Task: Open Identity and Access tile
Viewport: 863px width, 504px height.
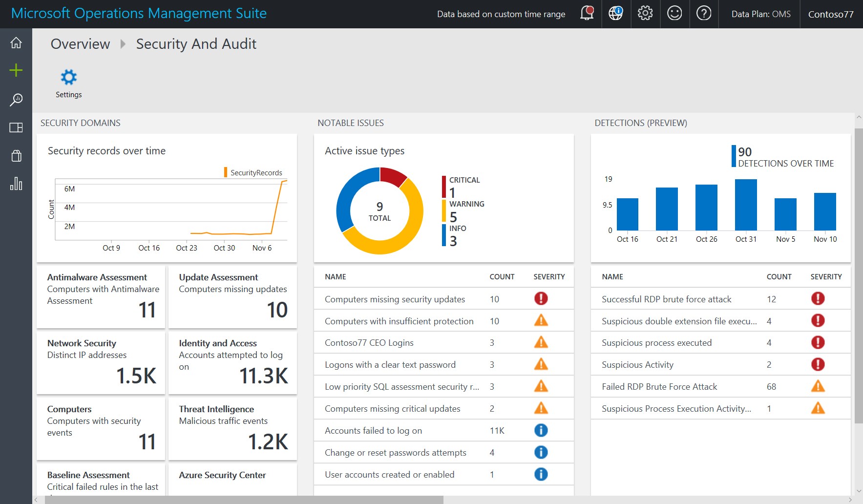Action: point(232,363)
